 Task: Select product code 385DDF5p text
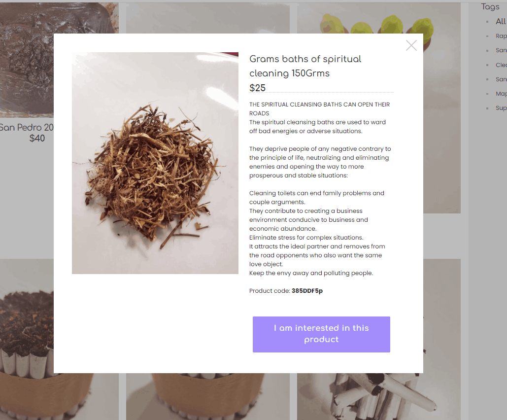point(307,291)
